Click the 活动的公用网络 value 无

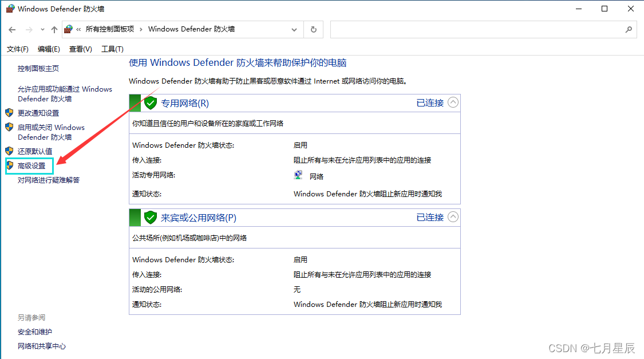pyautogui.click(x=297, y=290)
